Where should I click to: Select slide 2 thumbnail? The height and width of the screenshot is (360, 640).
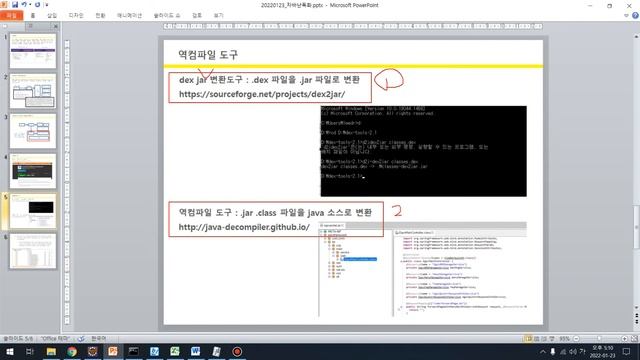coord(33,91)
